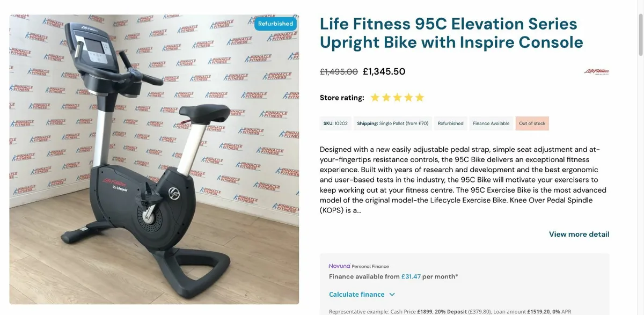Click the fourth rating star
This screenshot has width=644, height=315.
408,98
